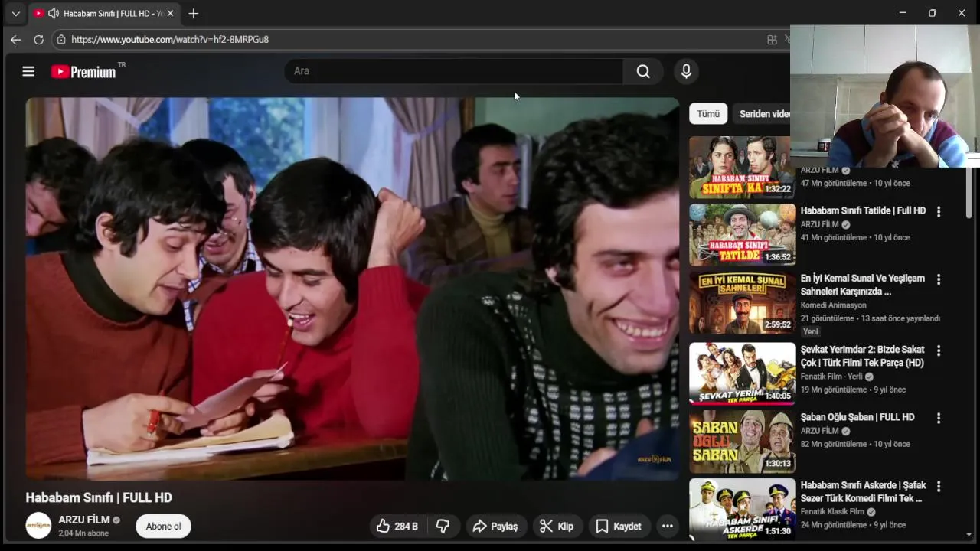Click the video player to pause
The width and height of the screenshot is (980, 551).
tap(352, 289)
